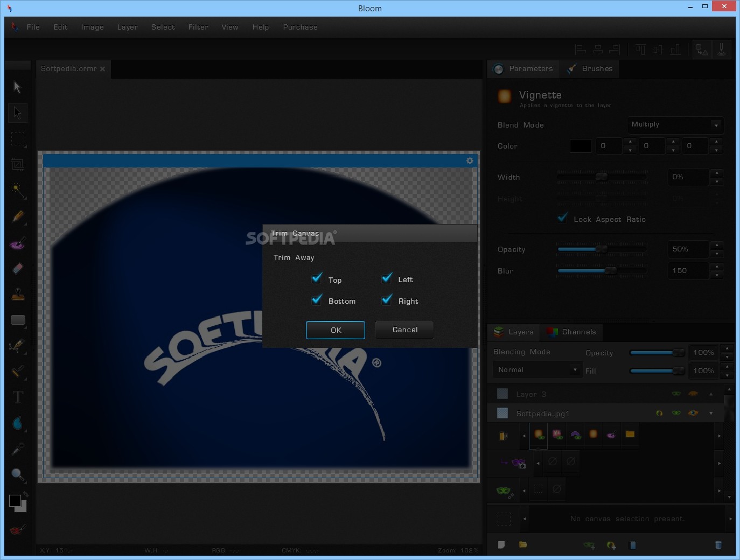Viewport: 740px width, 560px height.
Task: Open the Multiply blend mode dropdown
Action: [x=675, y=125]
